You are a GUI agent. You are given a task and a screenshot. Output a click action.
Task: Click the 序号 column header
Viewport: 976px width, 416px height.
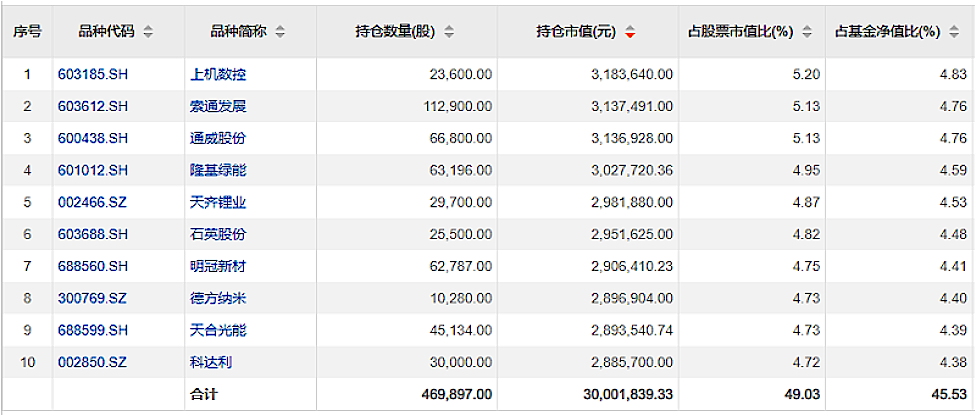27,32
